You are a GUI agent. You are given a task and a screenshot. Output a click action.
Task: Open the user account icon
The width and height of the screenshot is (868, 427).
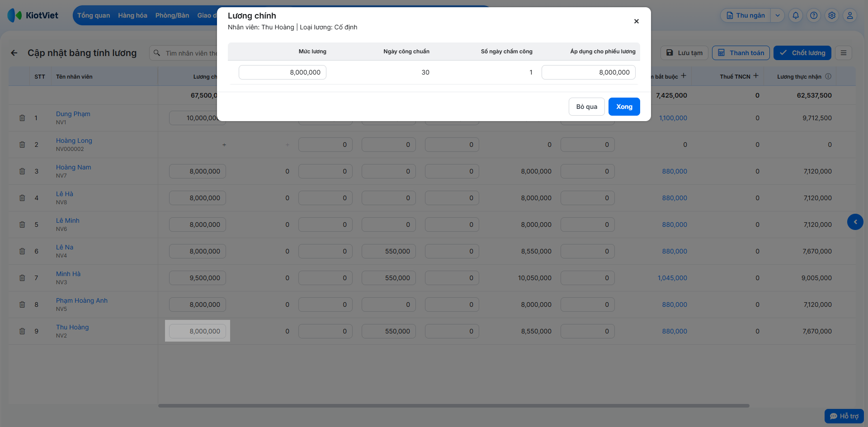[x=850, y=15]
